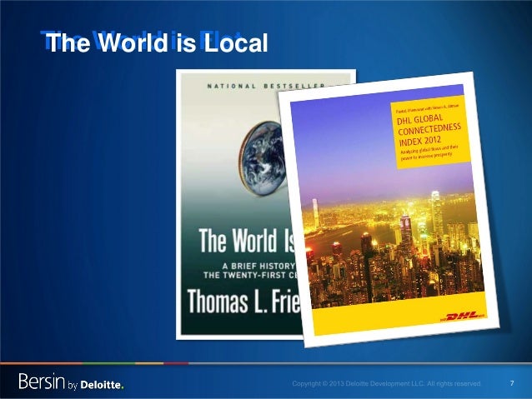Image resolution: width=532 pixels, height=399 pixels.
Task: Click the slide title 'The World is Local'
Action: pyautogui.click(x=158, y=42)
